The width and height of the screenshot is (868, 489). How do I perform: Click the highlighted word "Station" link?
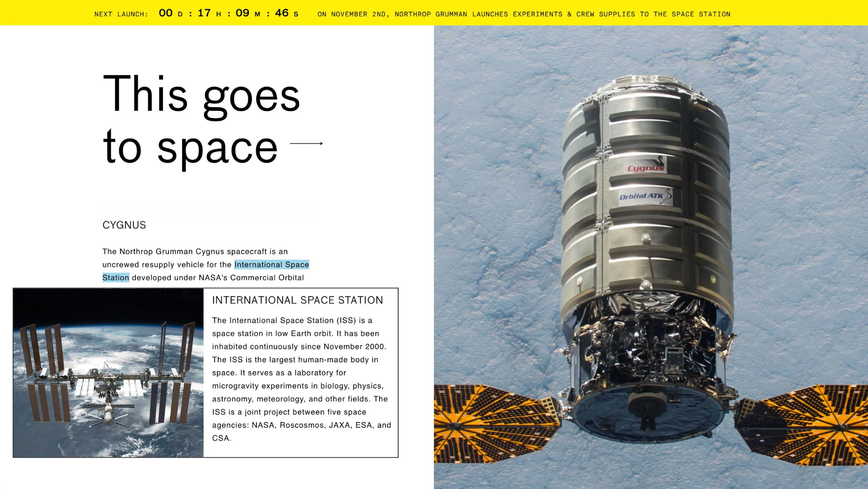(116, 278)
